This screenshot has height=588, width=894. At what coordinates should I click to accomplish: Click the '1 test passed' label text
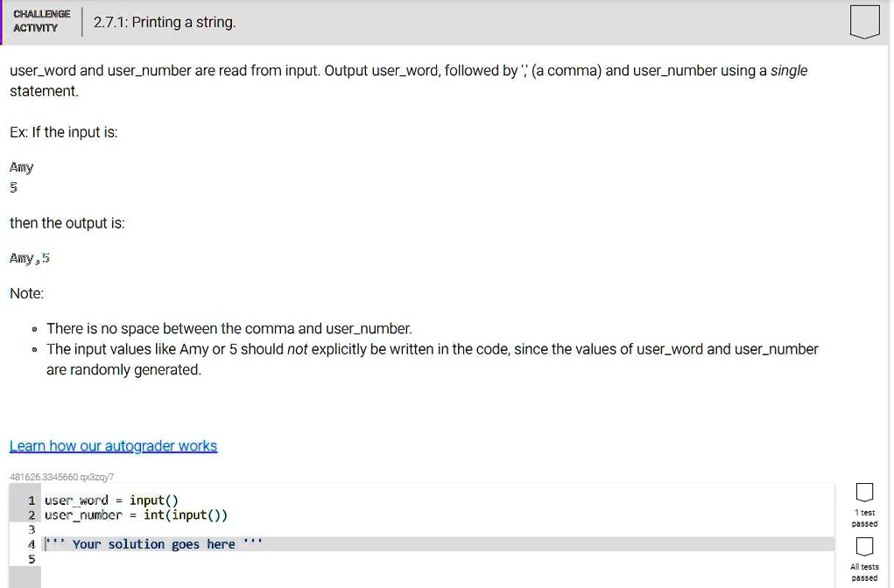click(864, 518)
